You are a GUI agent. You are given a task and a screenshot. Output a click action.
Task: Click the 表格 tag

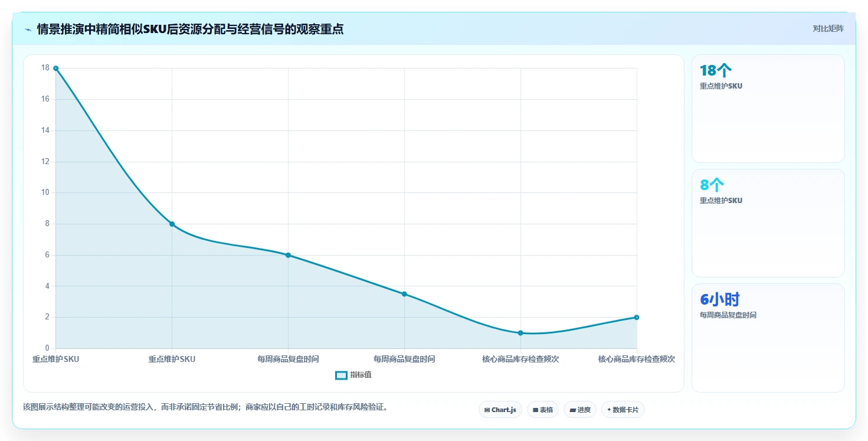[543, 410]
